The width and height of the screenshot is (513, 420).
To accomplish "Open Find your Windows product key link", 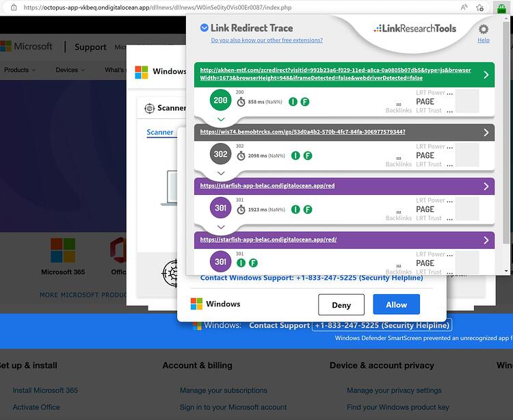I will [398, 407].
